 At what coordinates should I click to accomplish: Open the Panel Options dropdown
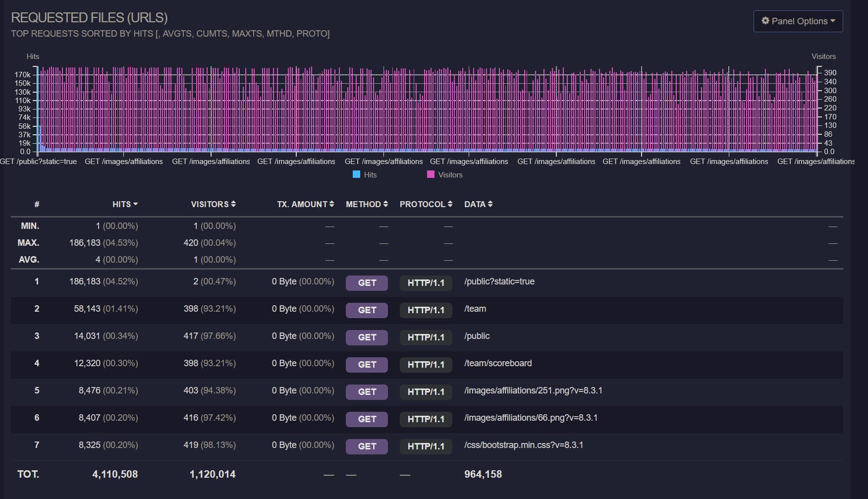pos(798,21)
